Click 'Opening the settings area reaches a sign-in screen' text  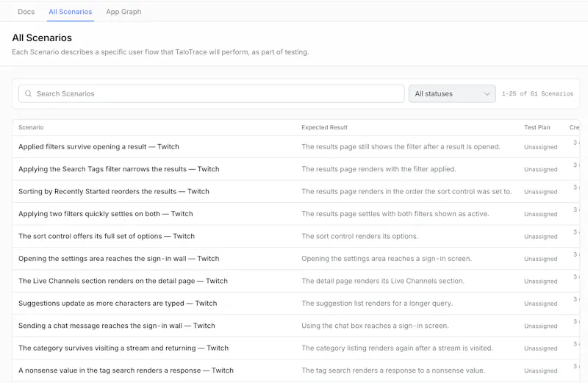[x=387, y=259]
